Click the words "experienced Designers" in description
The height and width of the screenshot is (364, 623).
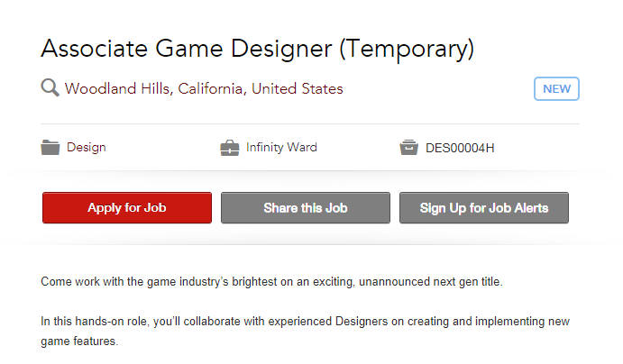coord(328,321)
